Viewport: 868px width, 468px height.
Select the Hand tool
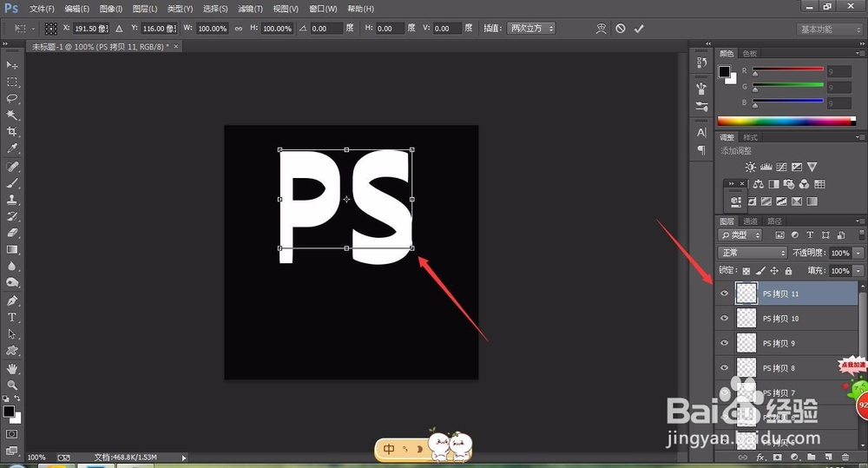pos(11,368)
